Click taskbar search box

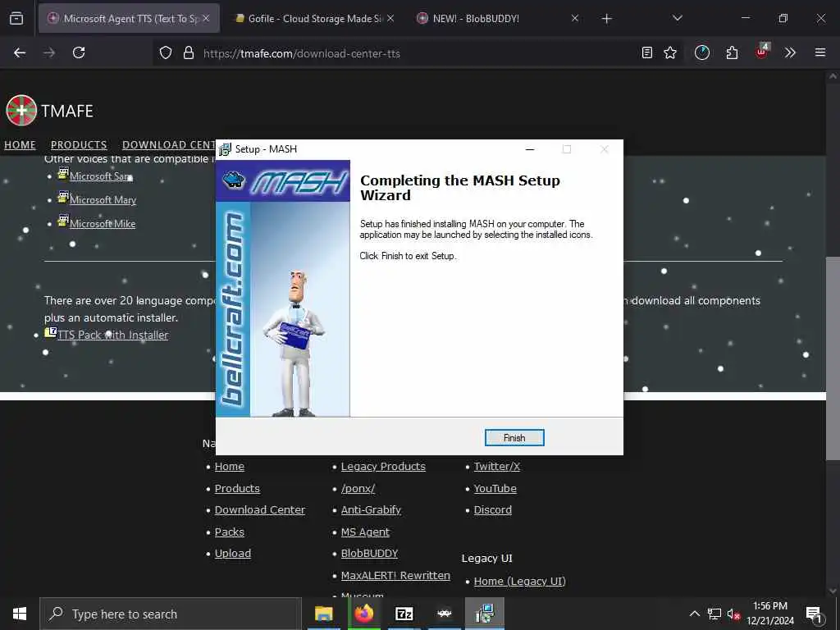click(x=171, y=614)
